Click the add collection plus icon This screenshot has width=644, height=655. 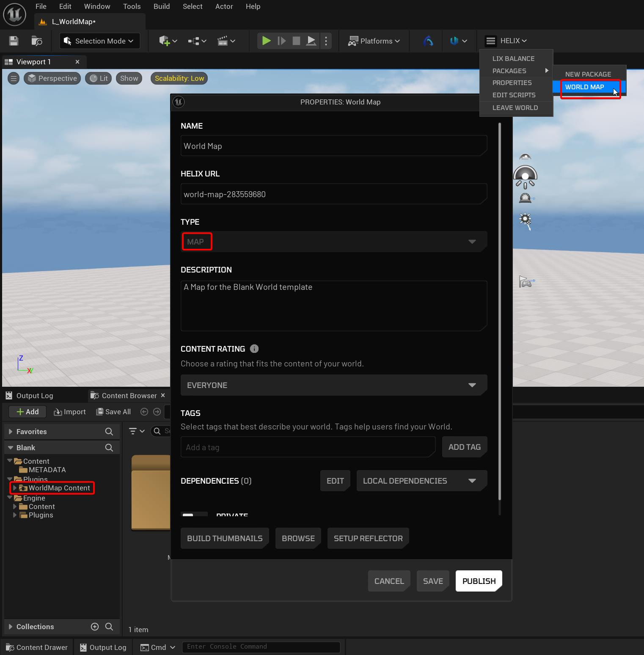tap(95, 627)
